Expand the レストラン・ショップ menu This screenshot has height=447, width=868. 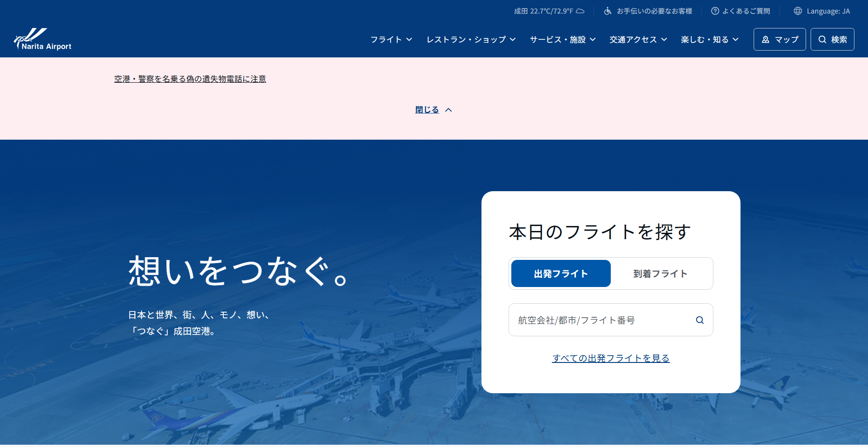tap(471, 39)
